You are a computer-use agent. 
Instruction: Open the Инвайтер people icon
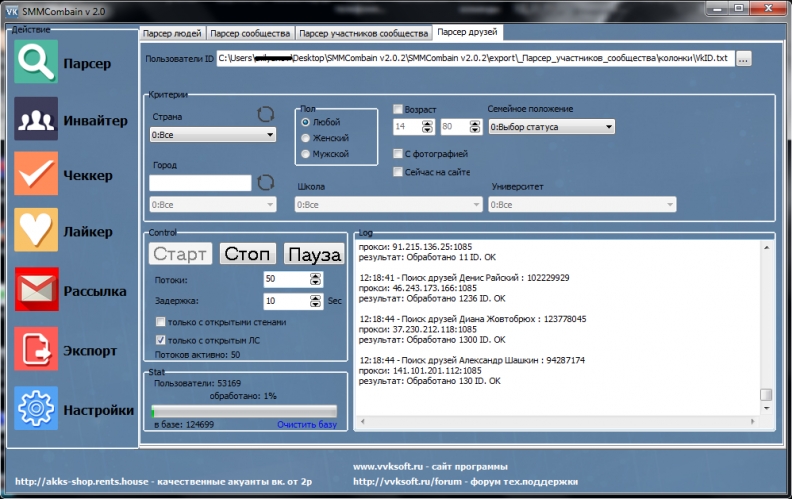[36, 119]
